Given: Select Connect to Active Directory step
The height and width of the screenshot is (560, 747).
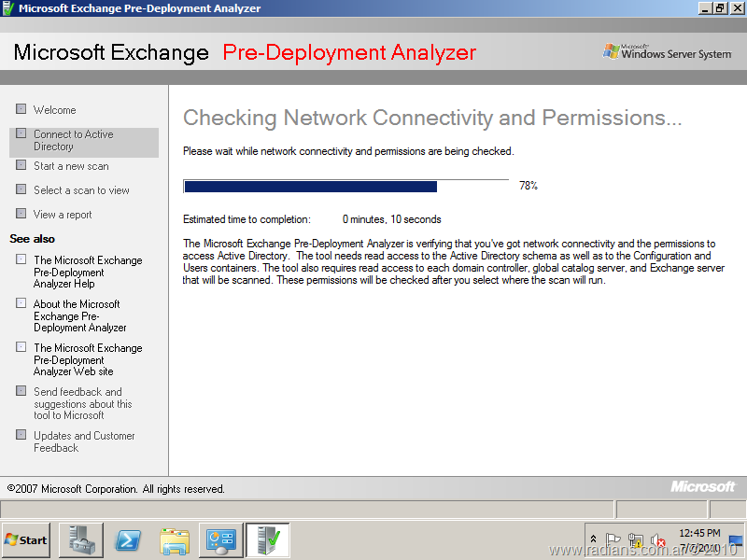Looking at the screenshot, I should point(73,141).
